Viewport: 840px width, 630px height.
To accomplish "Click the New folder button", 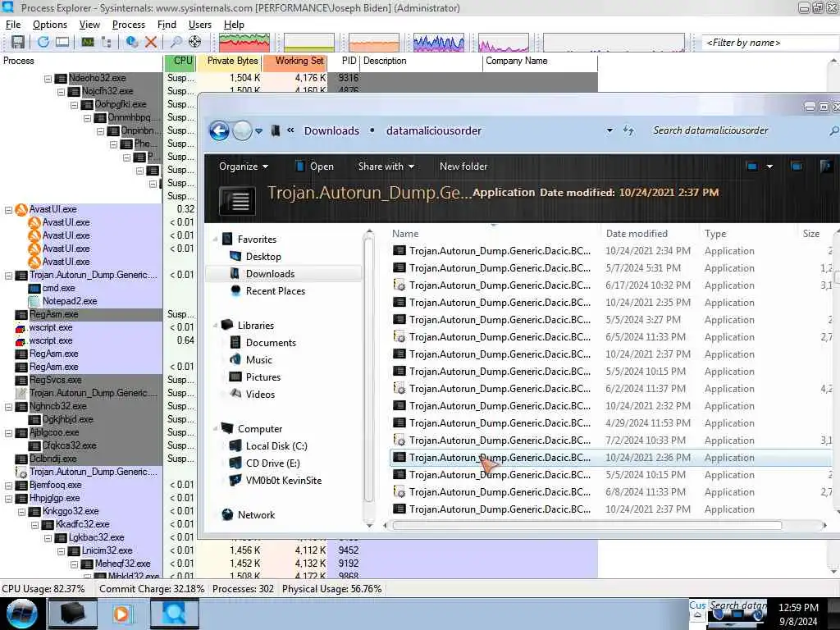I will (x=463, y=167).
